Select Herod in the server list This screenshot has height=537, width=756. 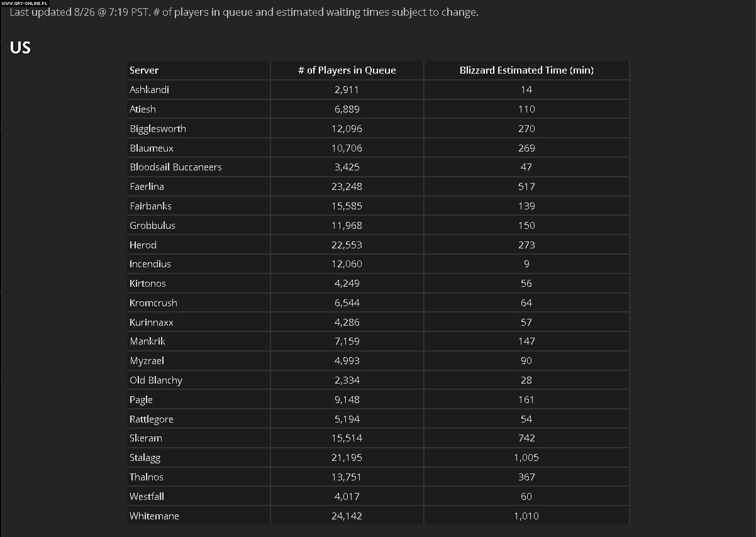[143, 245]
